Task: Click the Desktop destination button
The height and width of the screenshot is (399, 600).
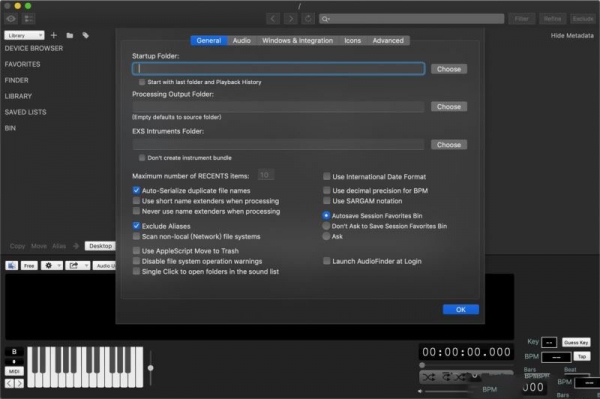Action: click(x=101, y=246)
